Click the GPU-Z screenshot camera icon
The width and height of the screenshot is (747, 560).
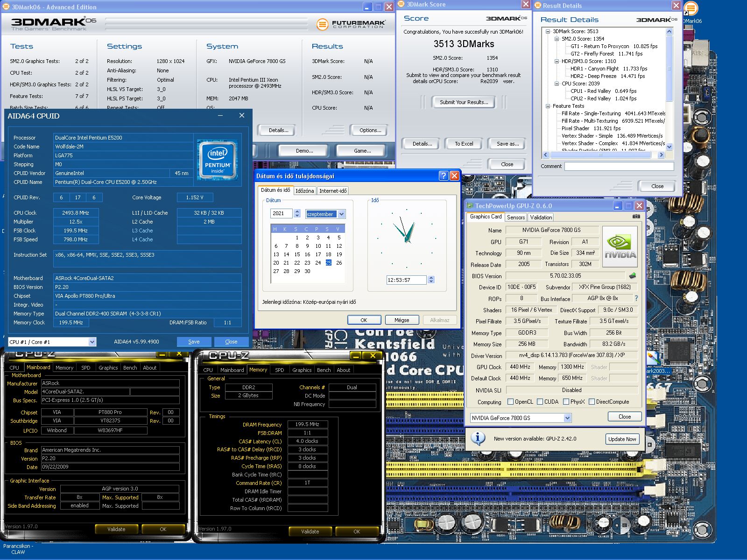tap(636, 217)
